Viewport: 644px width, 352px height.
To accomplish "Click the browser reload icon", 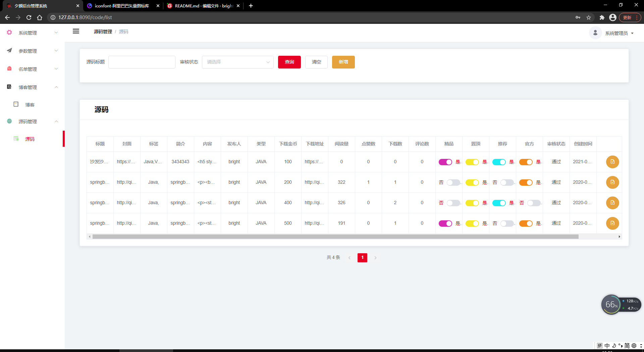I will 29,17.
